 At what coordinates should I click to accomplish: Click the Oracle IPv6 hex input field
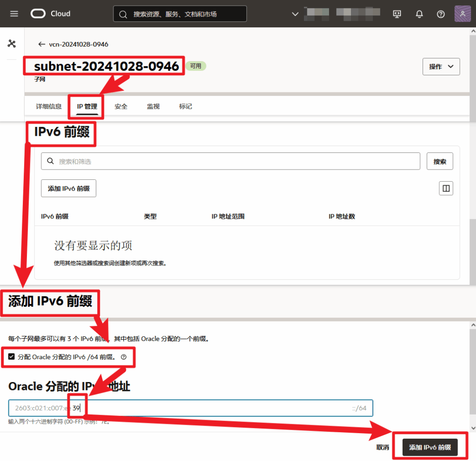(x=190, y=408)
